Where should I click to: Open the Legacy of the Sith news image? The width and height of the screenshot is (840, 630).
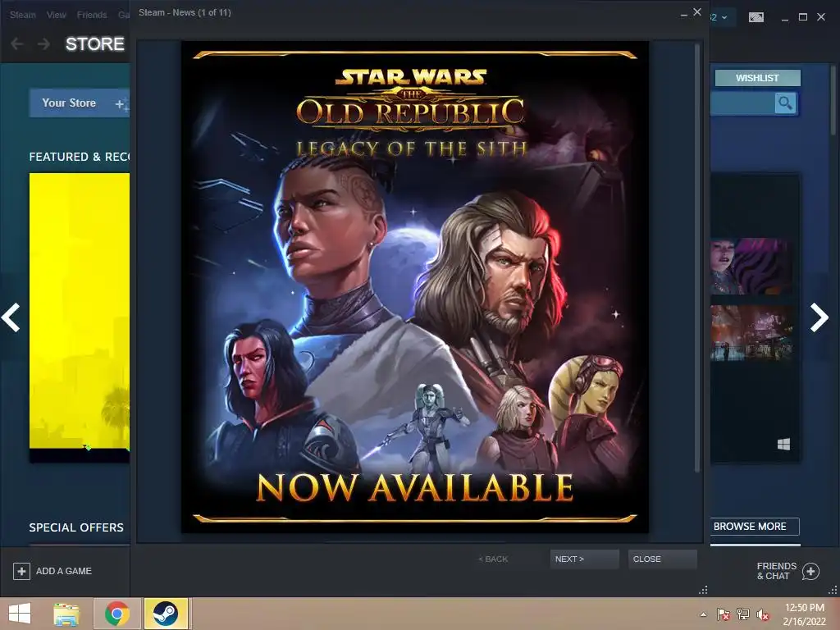coord(414,286)
